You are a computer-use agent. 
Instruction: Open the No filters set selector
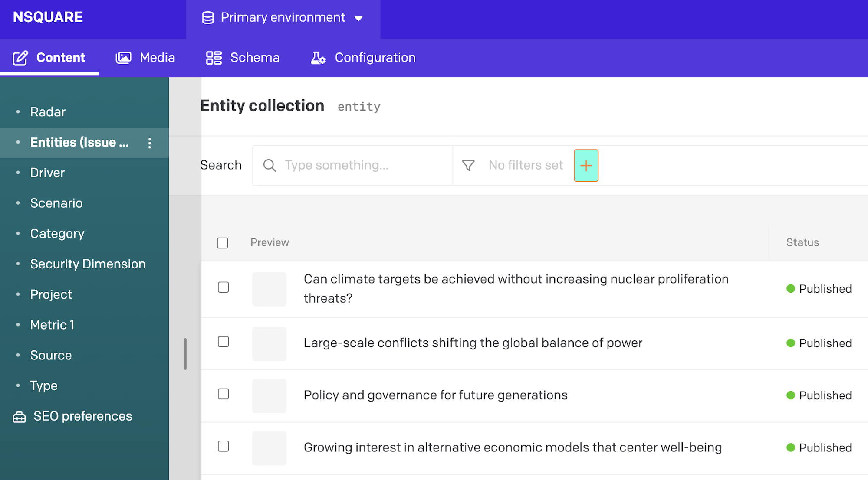click(526, 165)
